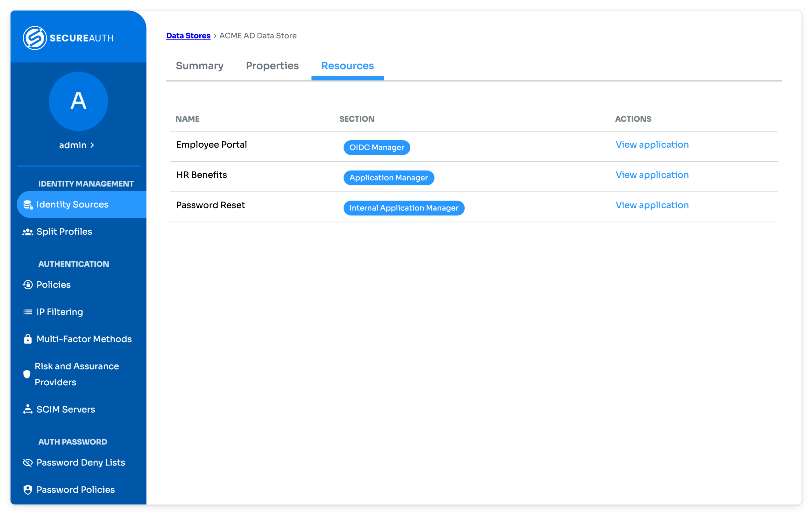
Task: Follow the Data Stores breadcrumb link
Action: tap(188, 36)
